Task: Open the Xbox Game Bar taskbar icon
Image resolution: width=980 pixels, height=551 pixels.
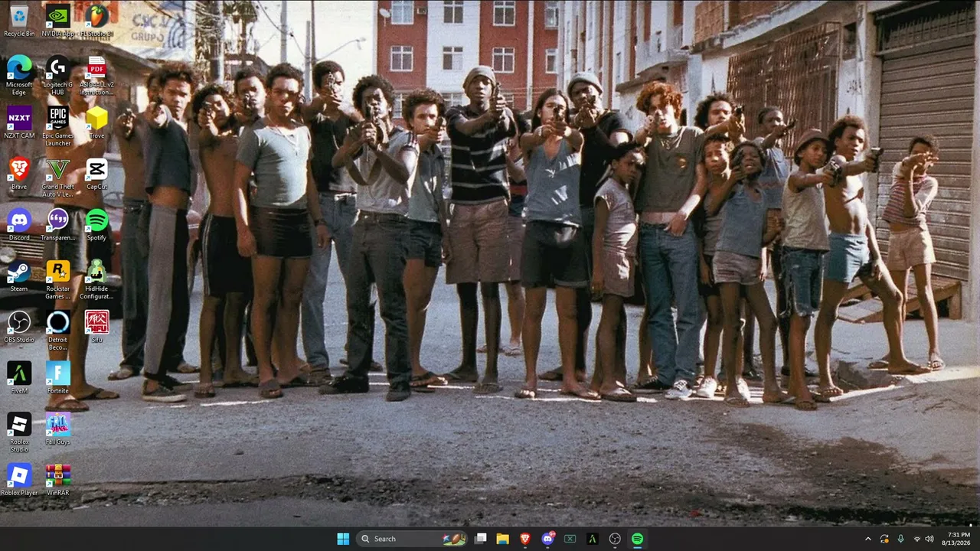Action: pos(570,539)
